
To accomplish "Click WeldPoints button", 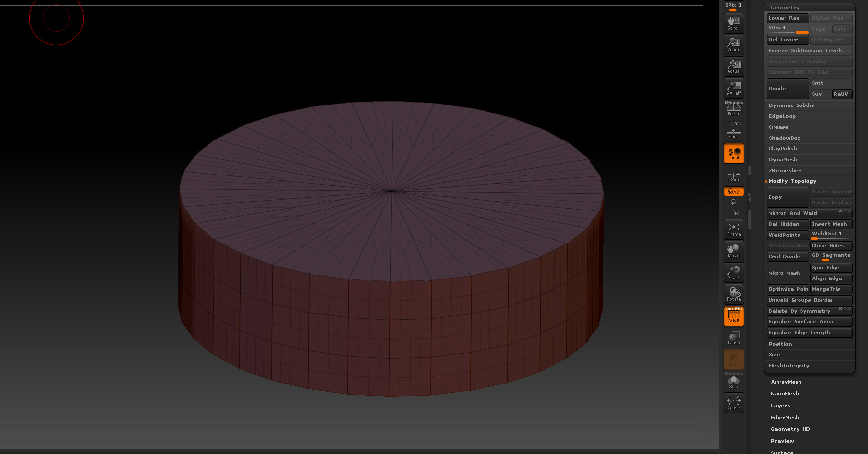I will pos(788,235).
